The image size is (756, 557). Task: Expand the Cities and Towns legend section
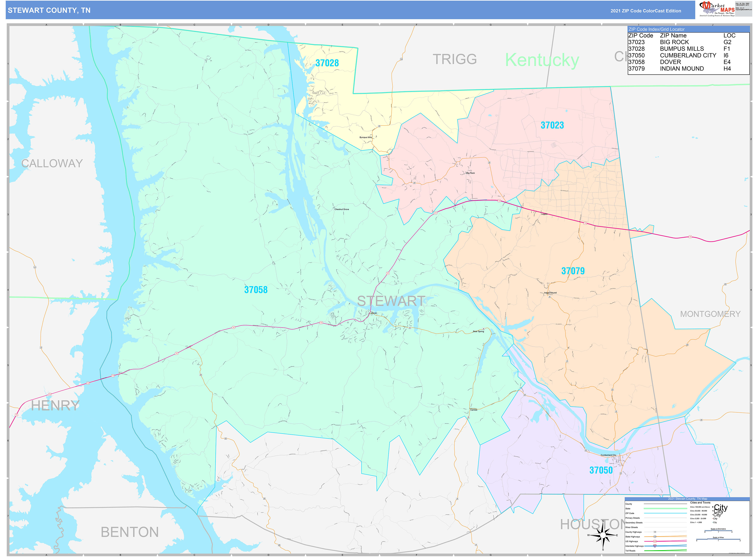[701, 503]
